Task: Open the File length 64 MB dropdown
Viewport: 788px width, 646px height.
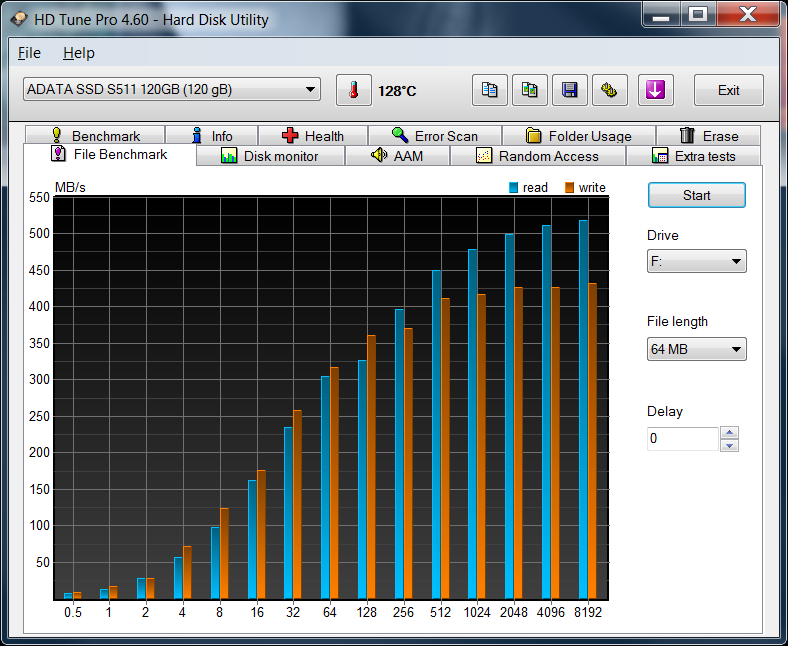Action: (x=696, y=349)
